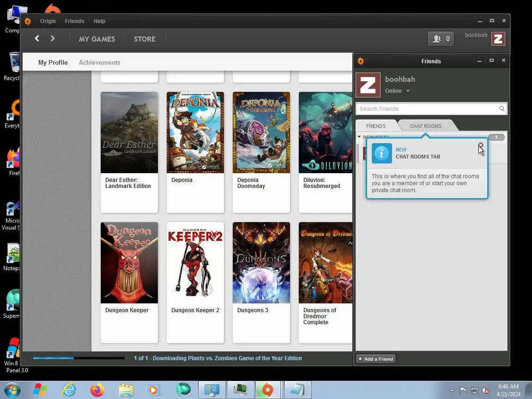Click the Origin icon on taskbar
Viewport: 532px width, 399px height.
pyautogui.click(x=268, y=390)
